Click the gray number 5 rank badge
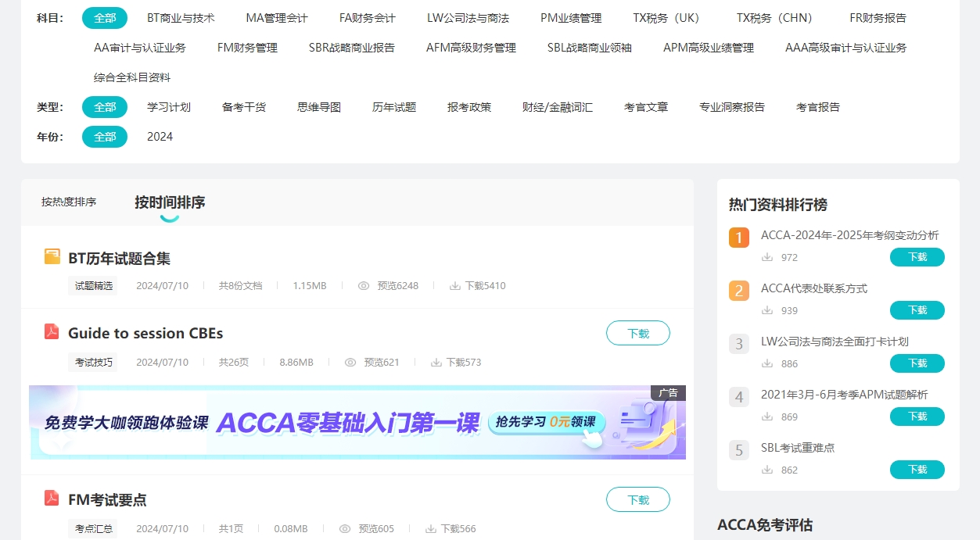980x540 pixels. 738,452
